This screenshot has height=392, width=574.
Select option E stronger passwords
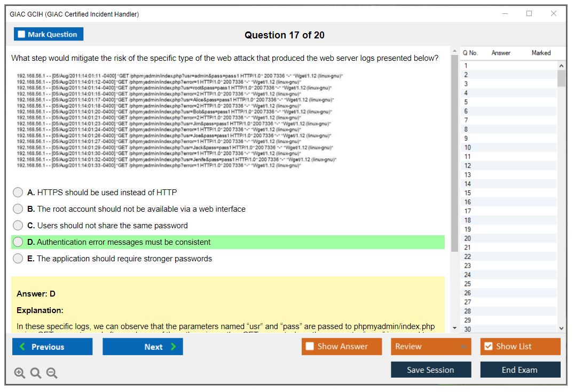[x=18, y=259]
